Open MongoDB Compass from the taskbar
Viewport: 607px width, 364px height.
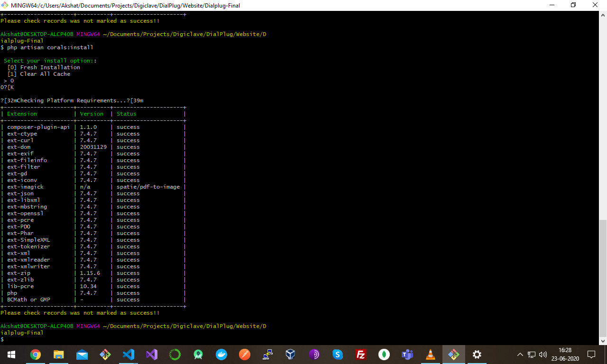[x=384, y=354]
